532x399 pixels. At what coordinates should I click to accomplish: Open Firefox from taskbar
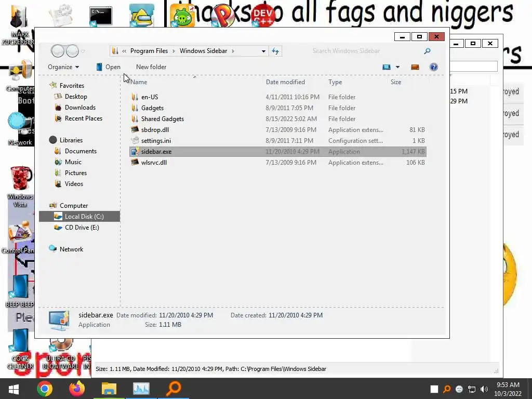point(77,389)
